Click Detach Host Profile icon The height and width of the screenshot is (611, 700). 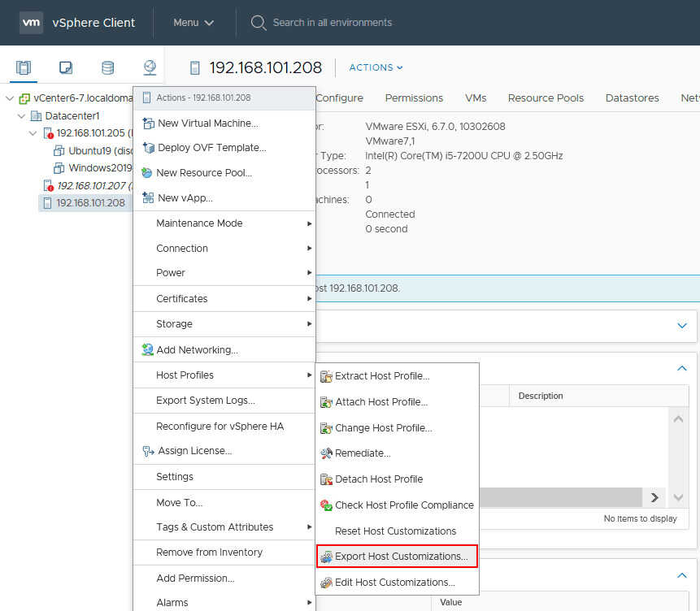[326, 479]
